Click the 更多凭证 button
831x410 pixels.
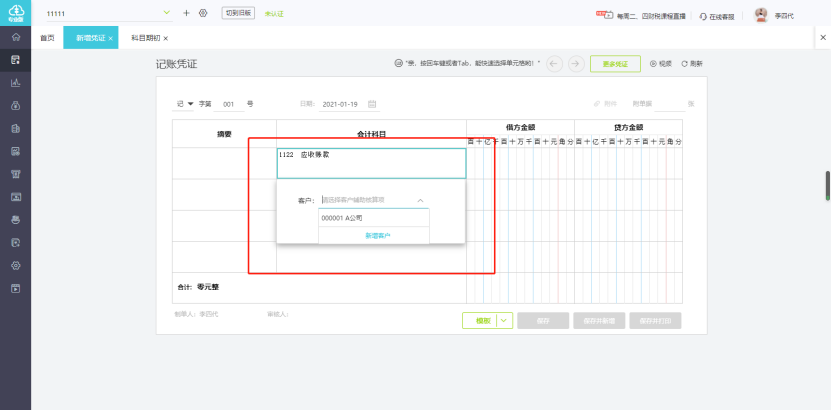[614, 63]
